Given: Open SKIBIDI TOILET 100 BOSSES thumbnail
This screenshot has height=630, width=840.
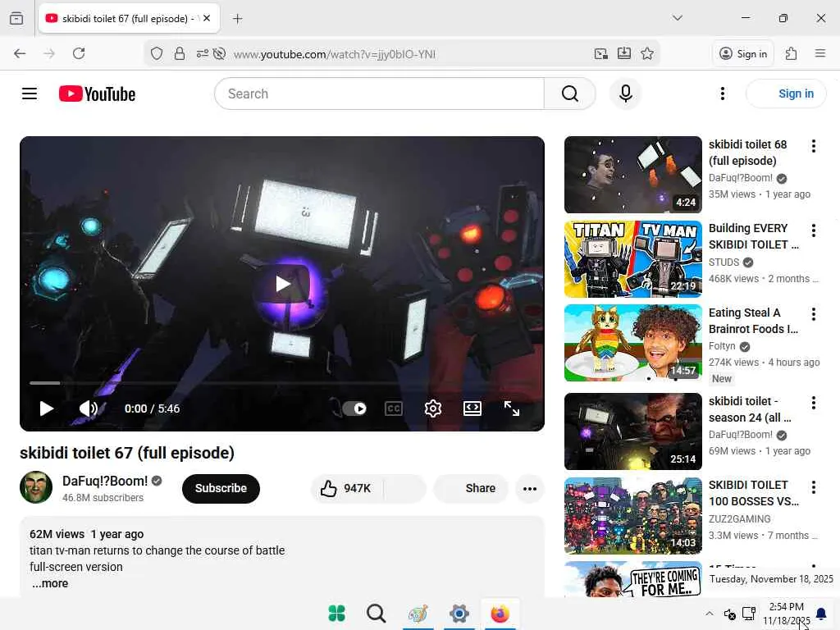Looking at the screenshot, I should (x=632, y=516).
